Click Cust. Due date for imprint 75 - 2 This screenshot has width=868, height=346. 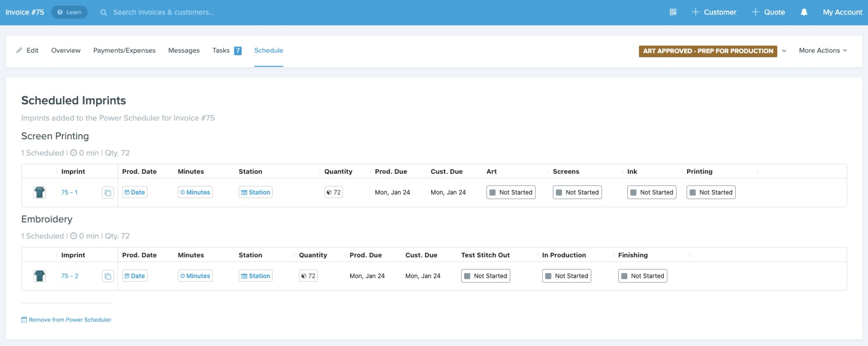(x=423, y=276)
